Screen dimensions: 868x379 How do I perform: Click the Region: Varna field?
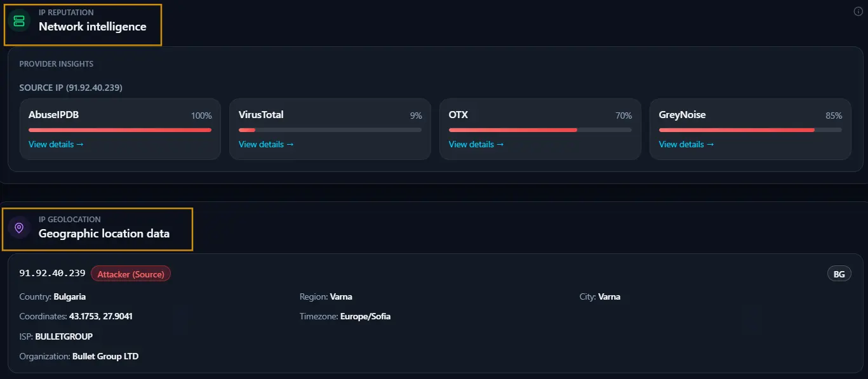click(326, 296)
